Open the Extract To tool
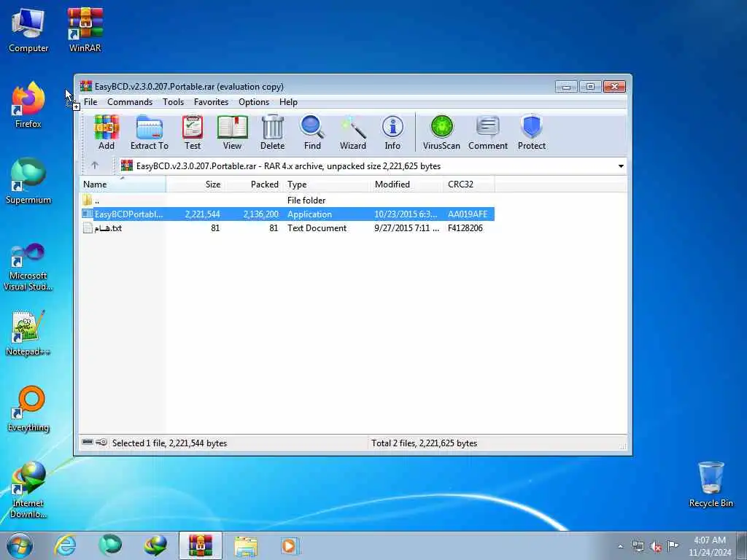747x560 pixels. (149, 133)
